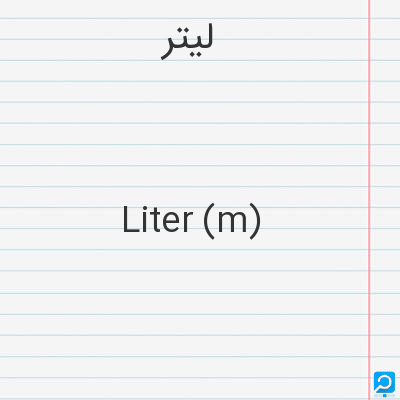
Task: Click the dotted progress bar under the blue logo
Action: pyautogui.click(x=384, y=395)
